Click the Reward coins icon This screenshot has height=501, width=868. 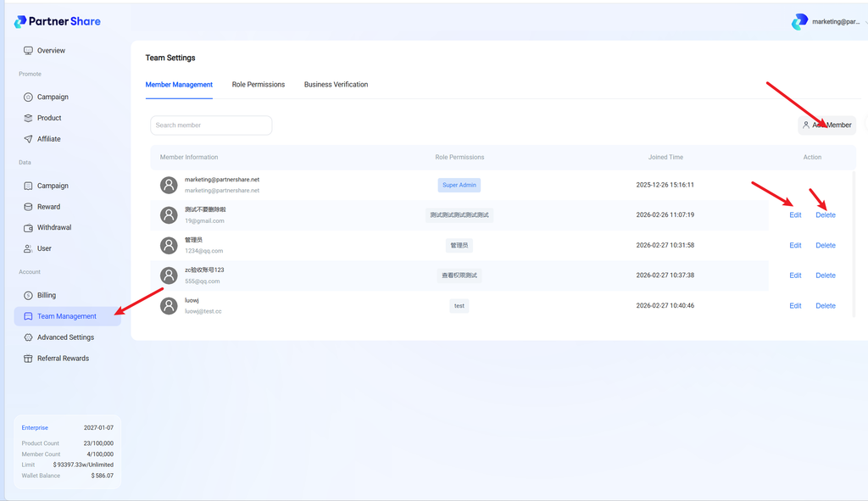click(x=28, y=207)
